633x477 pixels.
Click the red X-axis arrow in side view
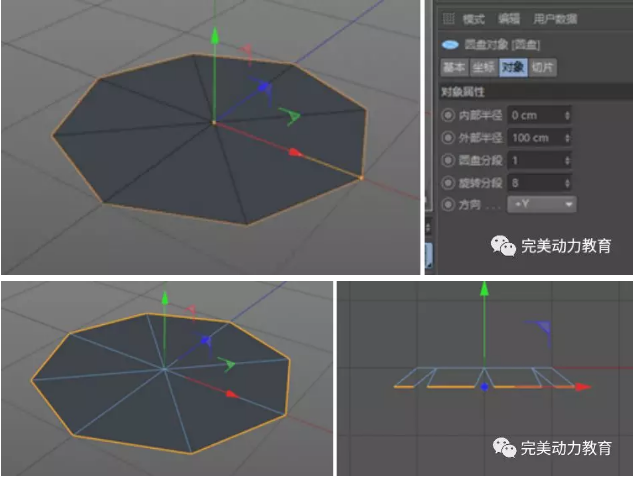point(583,386)
